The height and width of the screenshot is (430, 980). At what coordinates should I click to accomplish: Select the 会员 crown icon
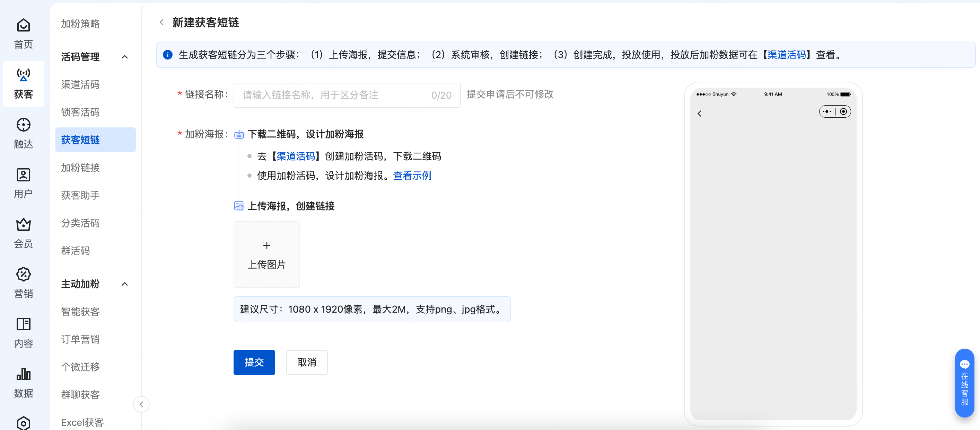click(23, 225)
